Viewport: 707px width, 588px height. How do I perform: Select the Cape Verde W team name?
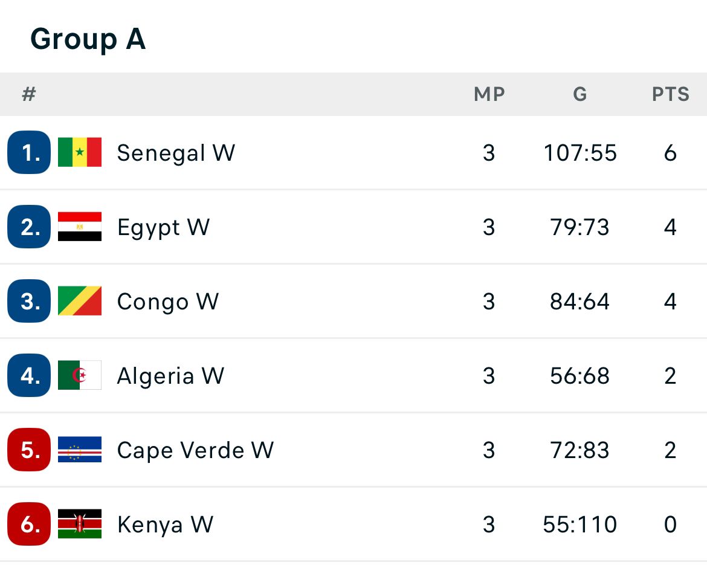(195, 450)
